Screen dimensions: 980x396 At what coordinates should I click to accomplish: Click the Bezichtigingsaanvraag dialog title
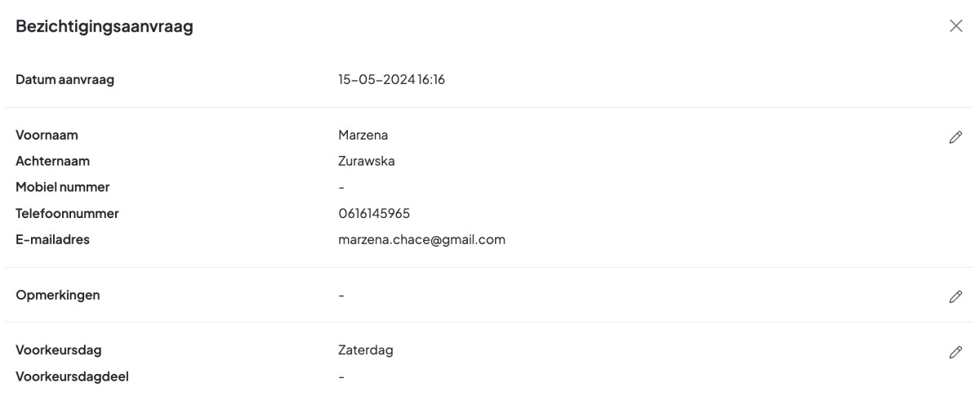[x=104, y=27]
